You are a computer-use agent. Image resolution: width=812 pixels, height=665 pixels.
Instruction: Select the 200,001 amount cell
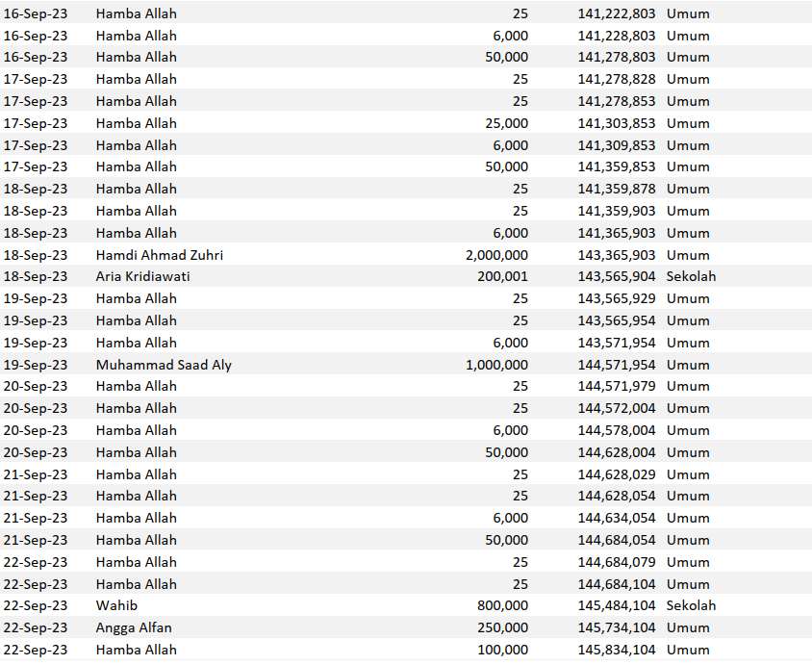[502, 277]
